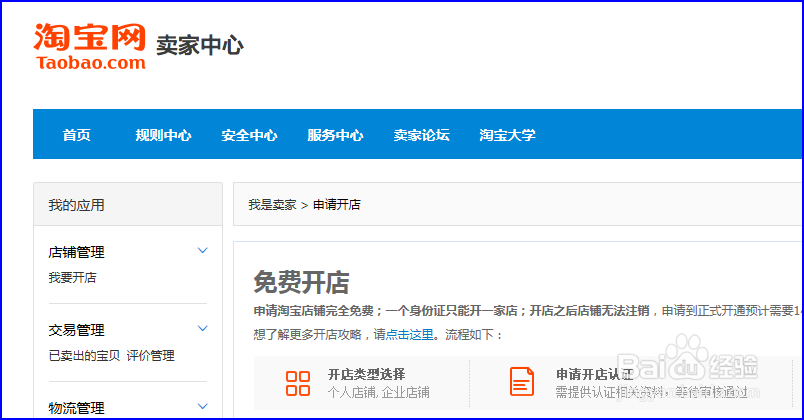The image size is (804, 420).
Task: Open the 淘宝大学 nav item
Action: coord(508,135)
